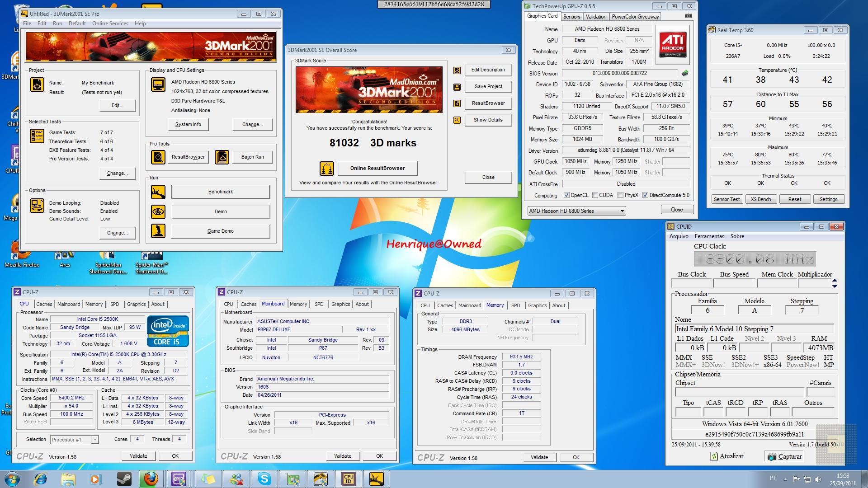Click the Capturar camera icon in CPUID

pos(772,457)
